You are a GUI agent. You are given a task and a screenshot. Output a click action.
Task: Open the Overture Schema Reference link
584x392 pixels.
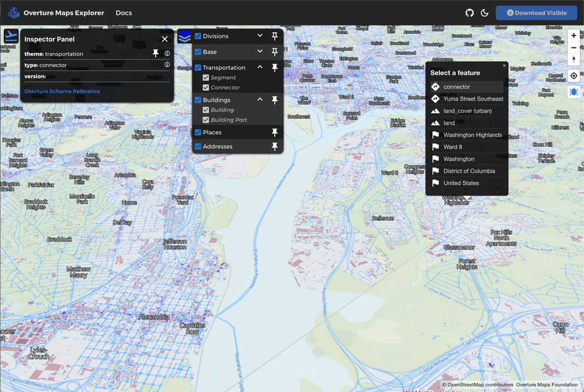pyautogui.click(x=62, y=91)
